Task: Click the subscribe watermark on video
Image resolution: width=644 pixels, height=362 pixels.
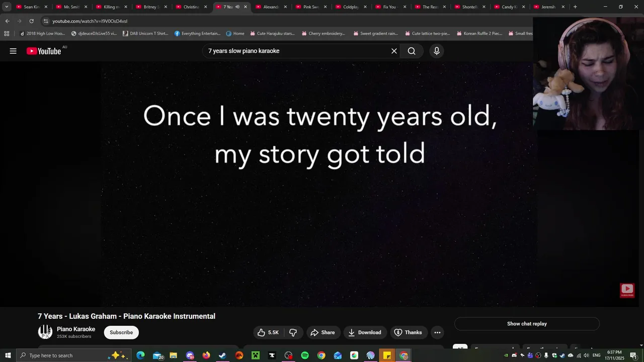Action: pyautogui.click(x=627, y=290)
